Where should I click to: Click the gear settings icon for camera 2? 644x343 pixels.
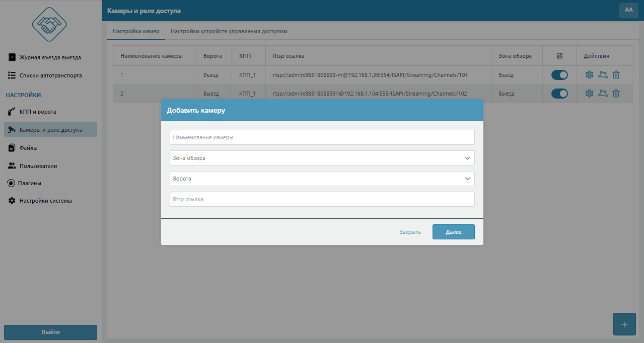click(589, 94)
